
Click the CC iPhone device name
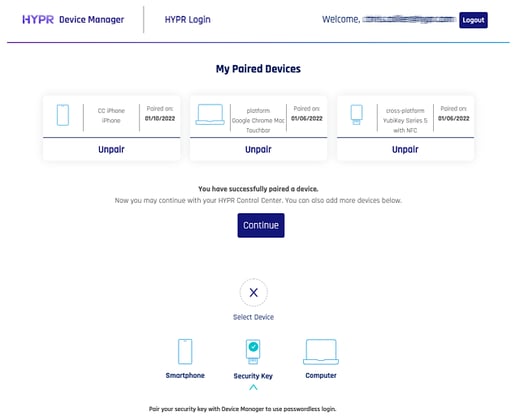(111, 111)
